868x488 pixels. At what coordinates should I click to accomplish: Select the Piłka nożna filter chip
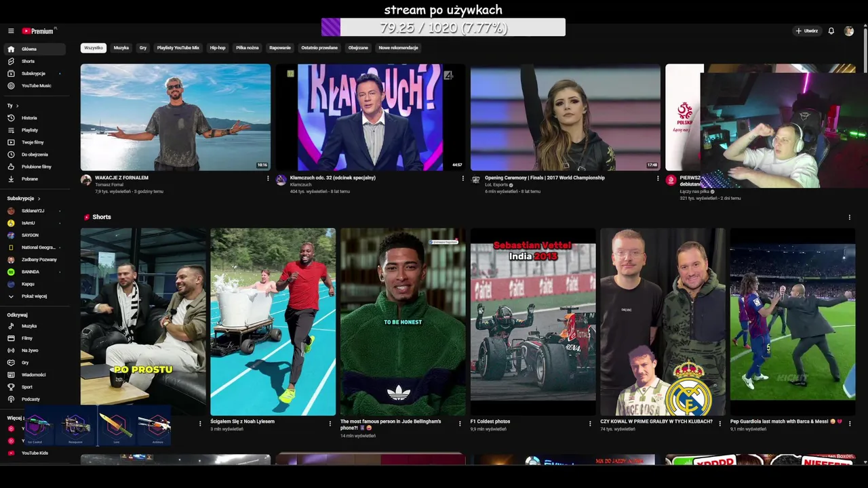(x=248, y=48)
